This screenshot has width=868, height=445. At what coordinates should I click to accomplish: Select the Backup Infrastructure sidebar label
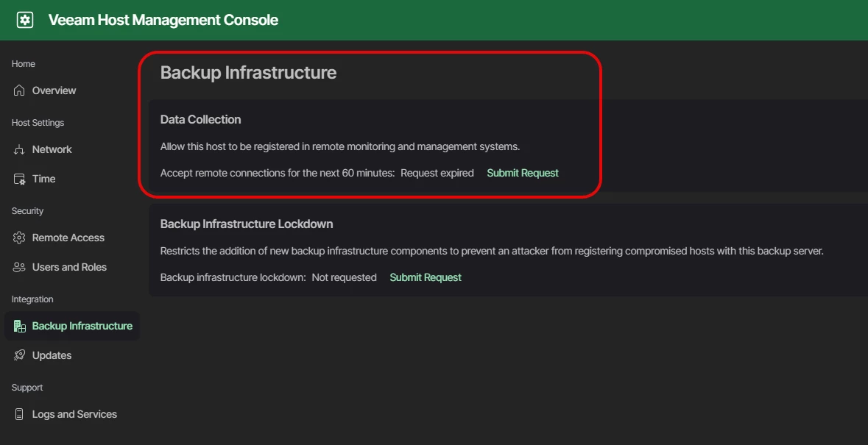coord(82,326)
